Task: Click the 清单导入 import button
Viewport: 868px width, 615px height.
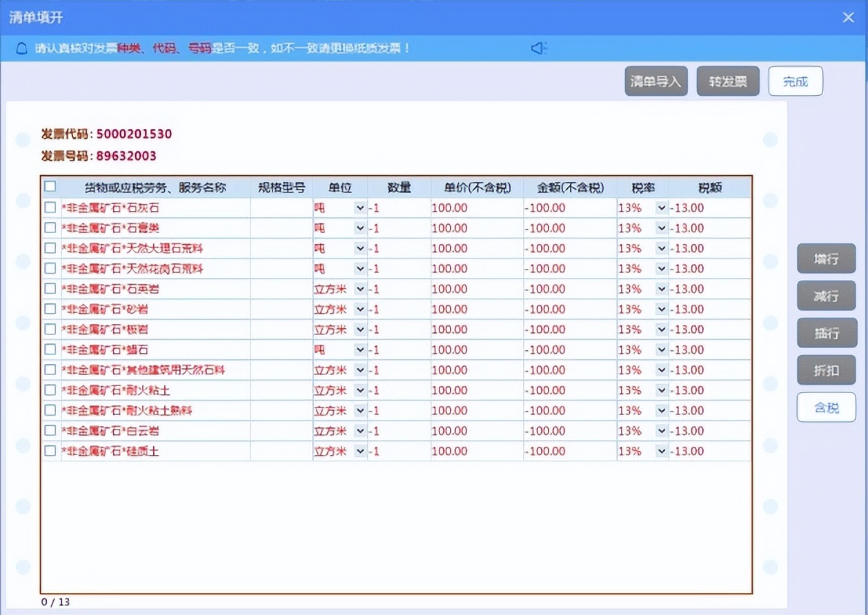Action: coord(655,81)
